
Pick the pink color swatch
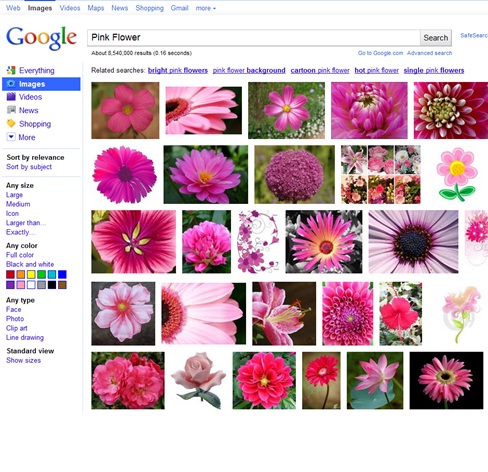[x=21, y=285]
